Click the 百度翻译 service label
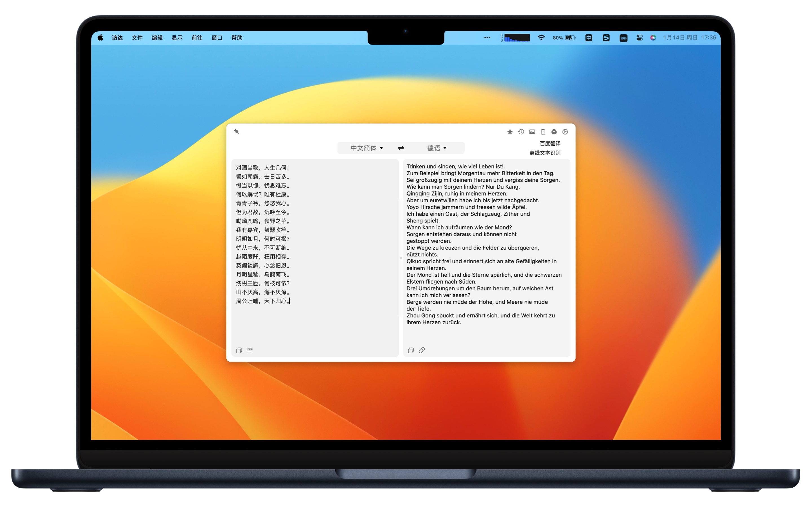 pos(550,144)
